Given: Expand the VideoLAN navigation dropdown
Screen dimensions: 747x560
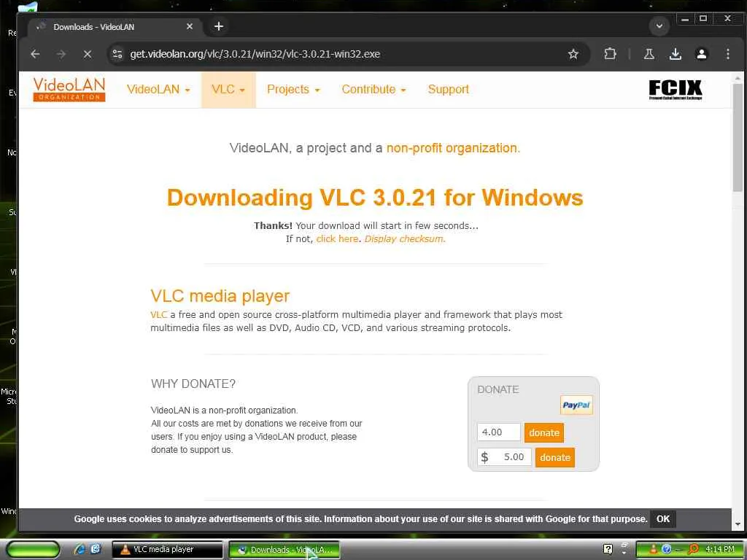Looking at the screenshot, I should pos(158,90).
